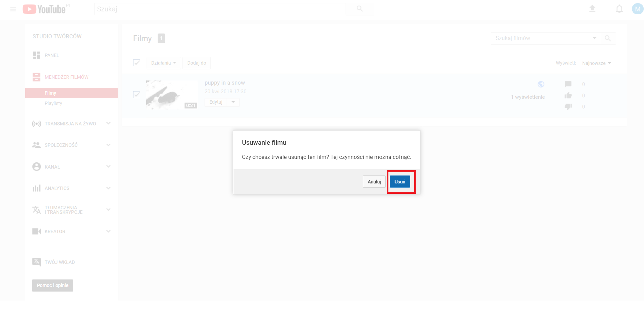Viewport: 644px width, 314px height.
Task: Click the Dodaj do button
Action: click(x=197, y=63)
